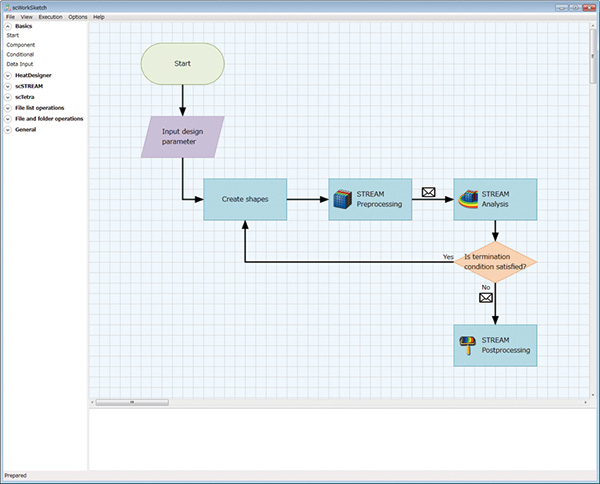Expand File list operations section

[8, 108]
